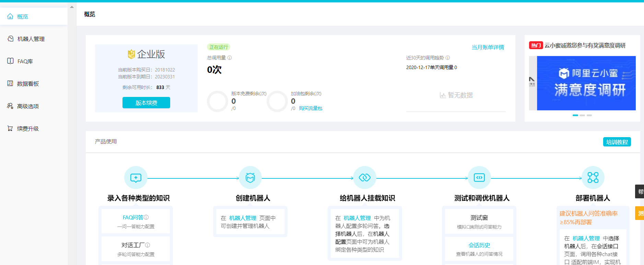
Task: Click the 测试和调优机器人 code icon
Action: click(479, 178)
